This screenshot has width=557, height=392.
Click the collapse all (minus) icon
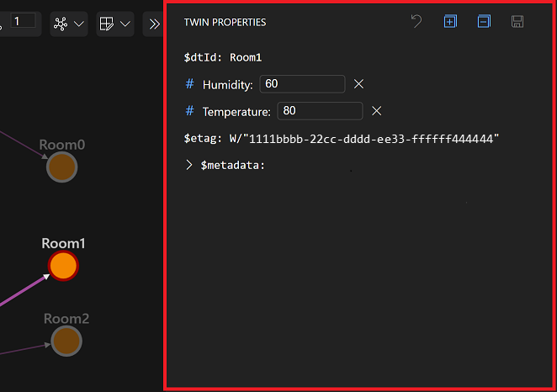pyautogui.click(x=484, y=22)
